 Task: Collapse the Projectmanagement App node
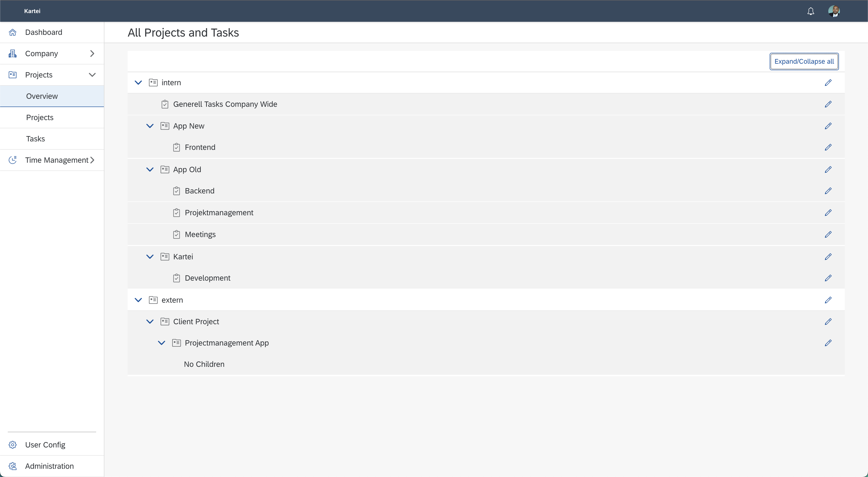point(162,343)
